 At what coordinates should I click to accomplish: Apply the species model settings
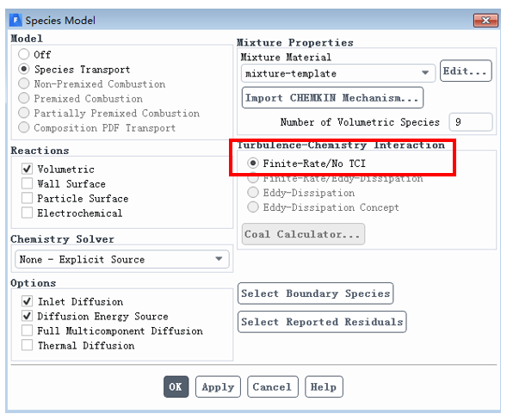218,387
